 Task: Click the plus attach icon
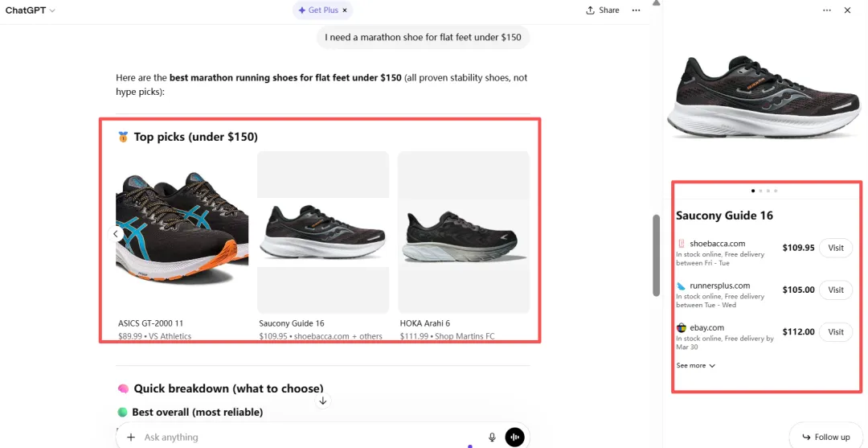coord(131,438)
